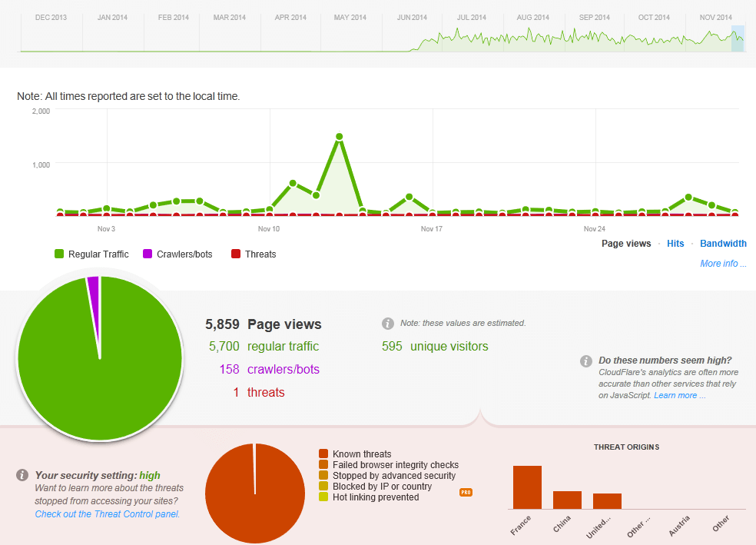Open Check out the Threat Control panel link
Image resolution: width=756 pixels, height=545 pixels.
[x=107, y=514]
